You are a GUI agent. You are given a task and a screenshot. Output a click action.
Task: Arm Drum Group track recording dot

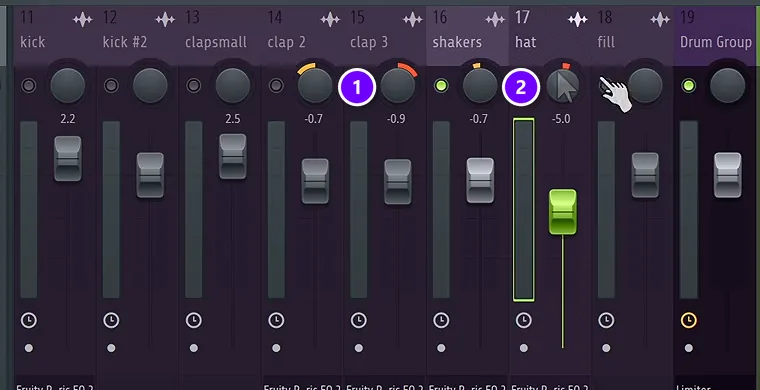pos(688,348)
